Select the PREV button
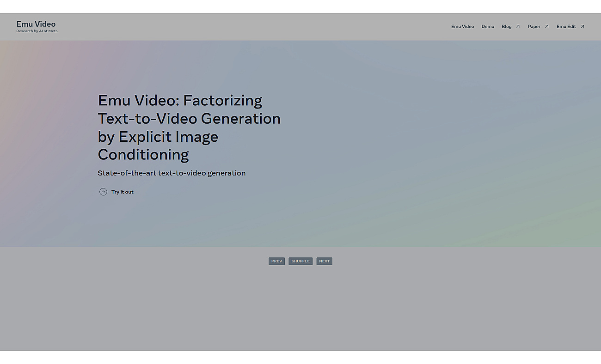The height and width of the screenshot is (364, 601). coord(276,261)
